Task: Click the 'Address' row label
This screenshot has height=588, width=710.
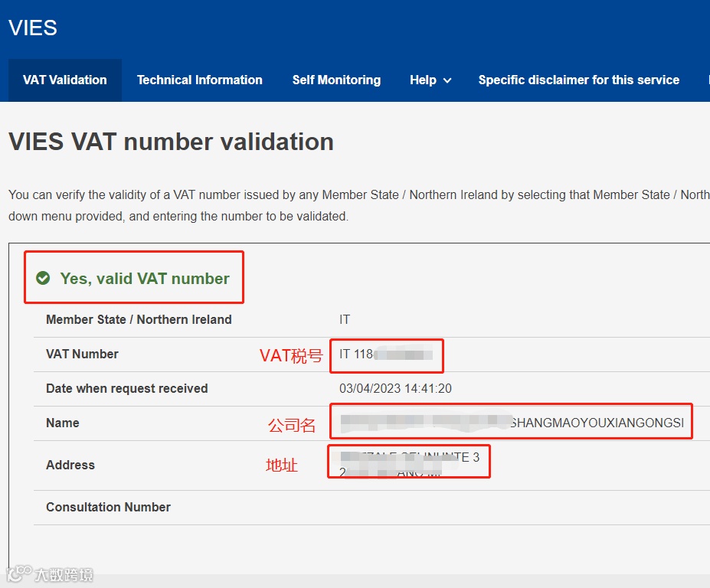Action: tap(70, 465)
